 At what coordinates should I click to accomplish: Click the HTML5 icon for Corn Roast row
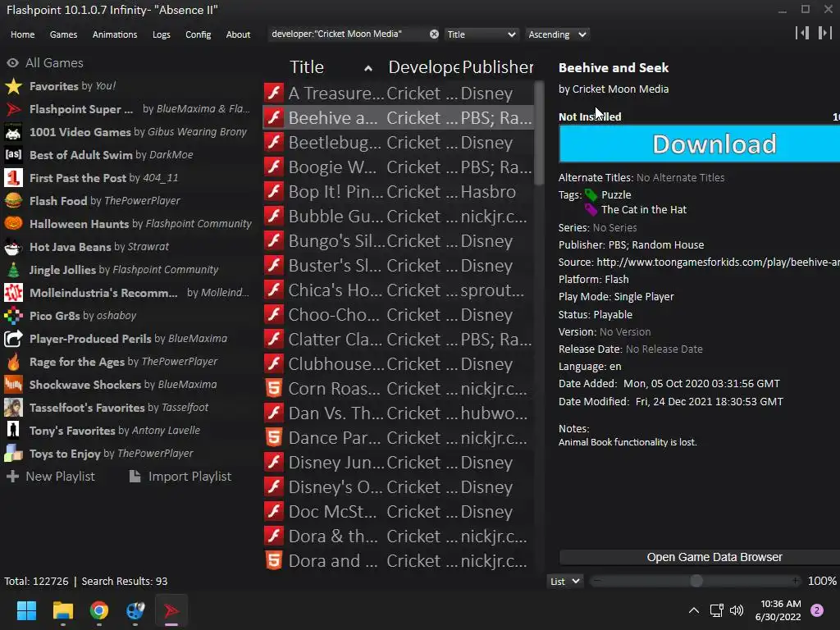click(x=274, y=388)
